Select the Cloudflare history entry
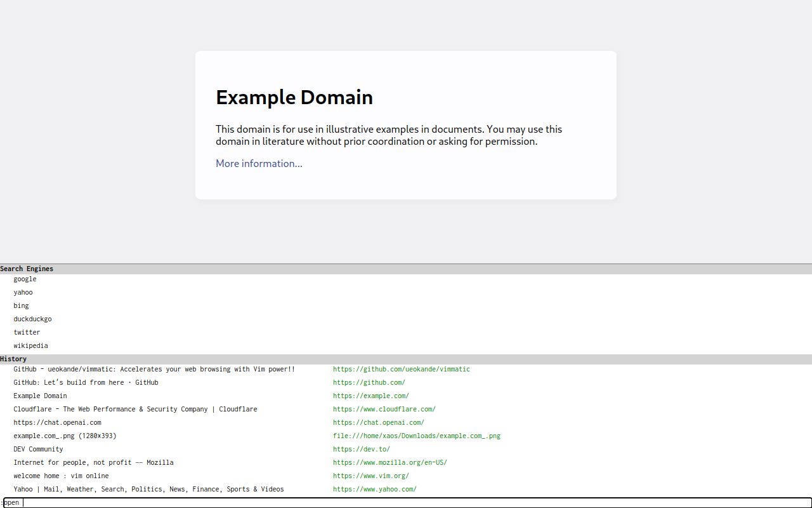The height and width of the screenshot is (508, 812). pos(136,410)
